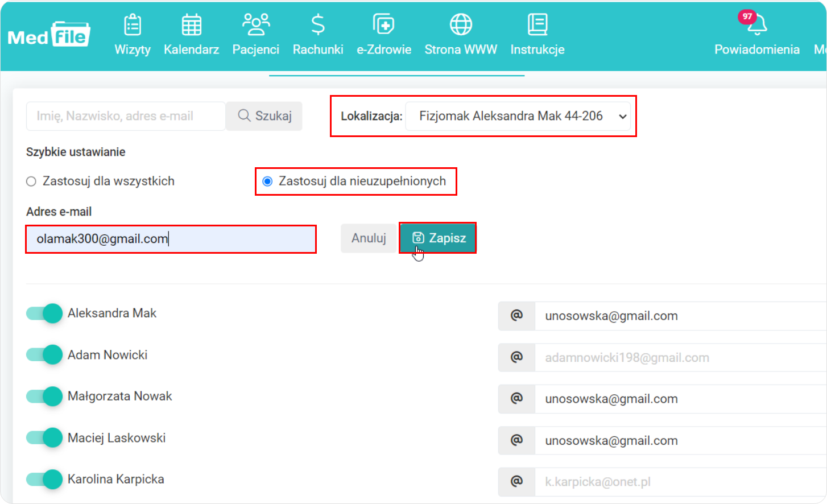Open the Strona WWW globe icon

pyautogui.click(x=461, y=24)
